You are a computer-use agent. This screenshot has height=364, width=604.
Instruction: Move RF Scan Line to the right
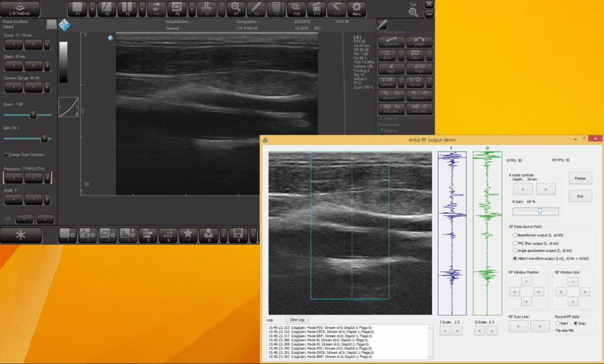tap(540, 326)
